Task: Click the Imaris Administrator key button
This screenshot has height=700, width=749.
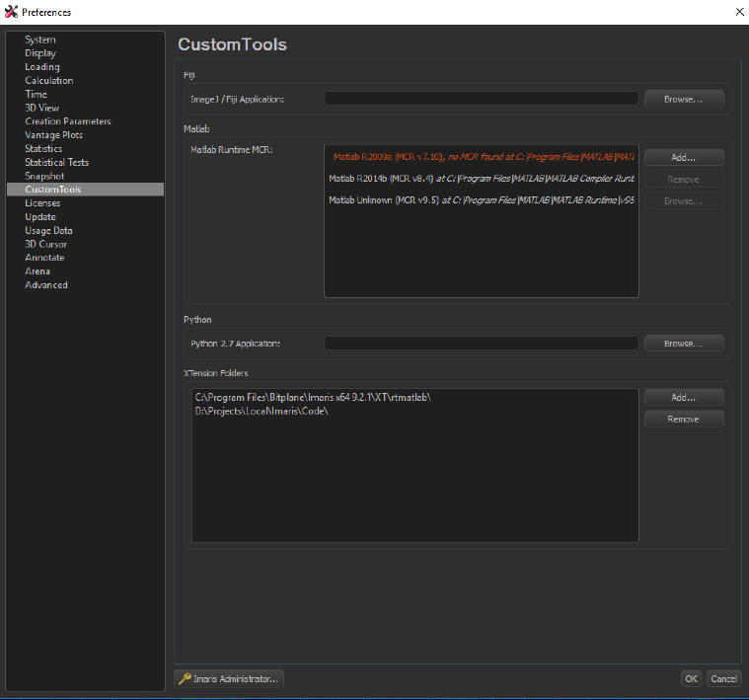Action: (x=229, y=678)
